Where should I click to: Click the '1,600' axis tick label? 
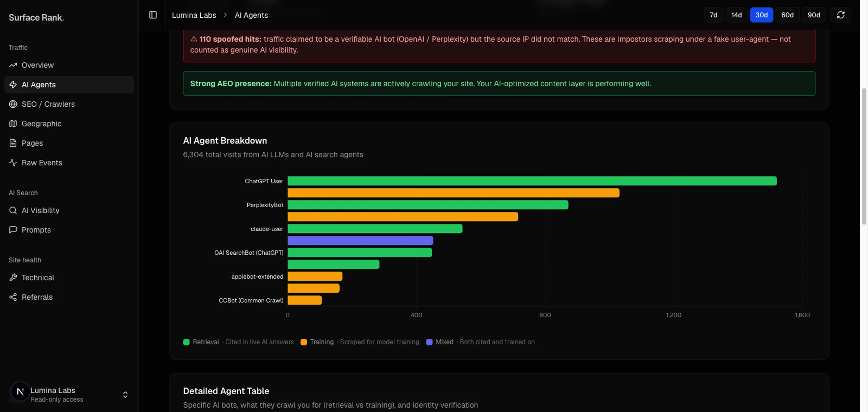point(802,315)
